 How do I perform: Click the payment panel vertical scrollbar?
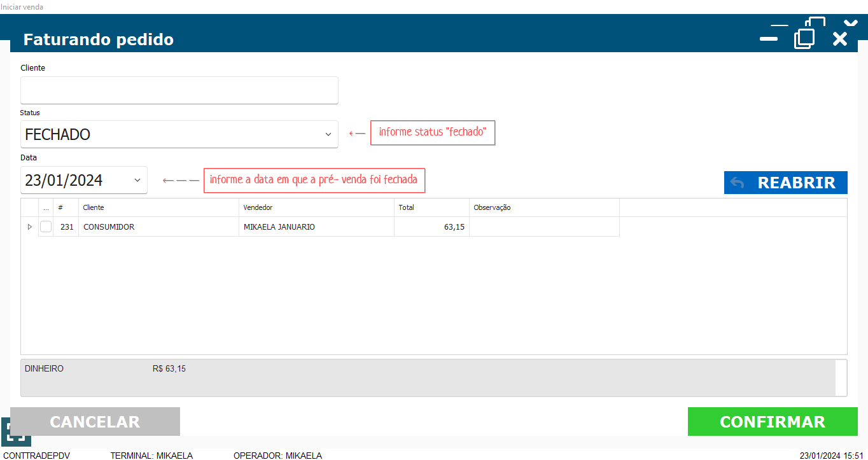841,378
